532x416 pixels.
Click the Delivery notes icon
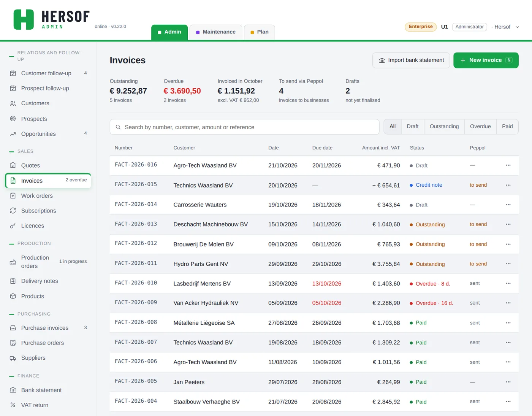pyautogui.click(x=13, y=281)
